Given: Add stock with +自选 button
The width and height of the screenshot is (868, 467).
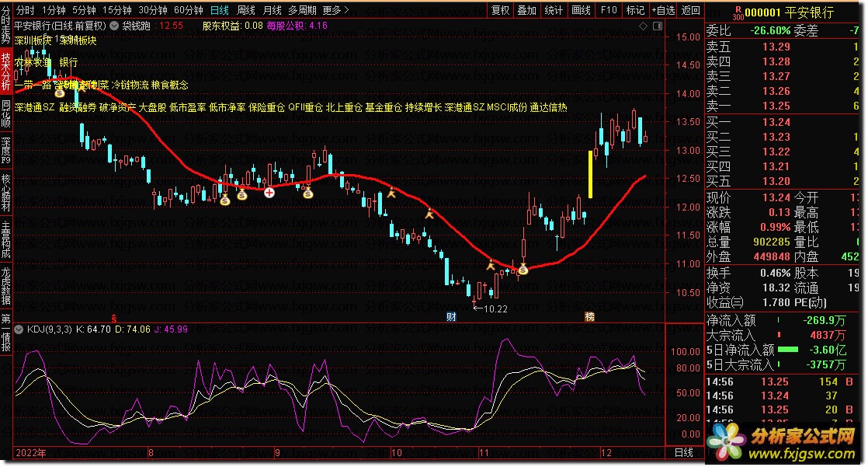Looking at the screenshot, I should [663, 10].
